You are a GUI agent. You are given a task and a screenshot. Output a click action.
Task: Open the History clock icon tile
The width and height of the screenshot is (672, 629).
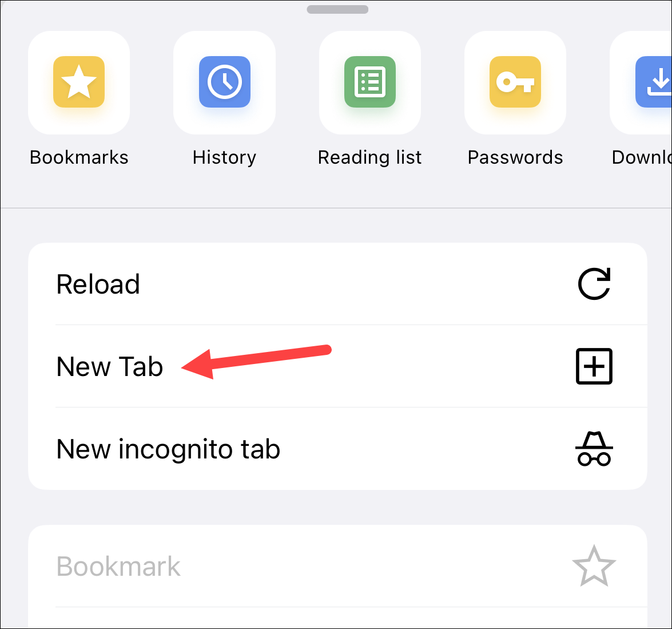224,82
